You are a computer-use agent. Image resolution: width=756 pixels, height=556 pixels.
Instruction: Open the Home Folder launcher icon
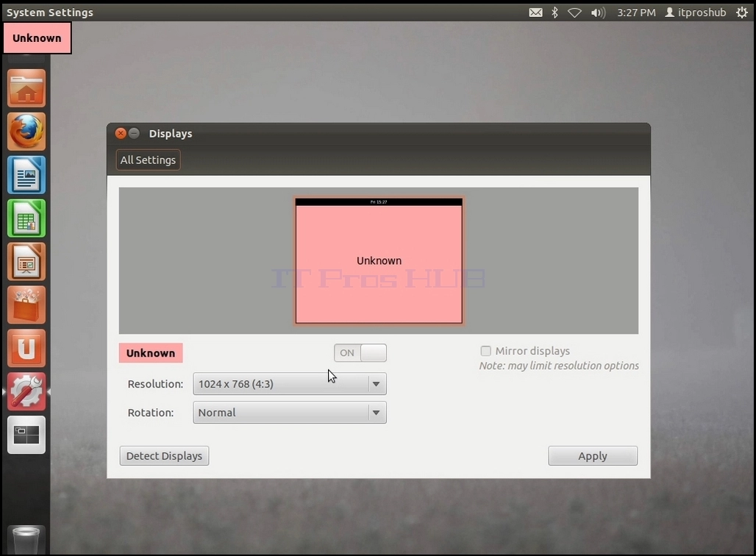(x=26, y=88)
